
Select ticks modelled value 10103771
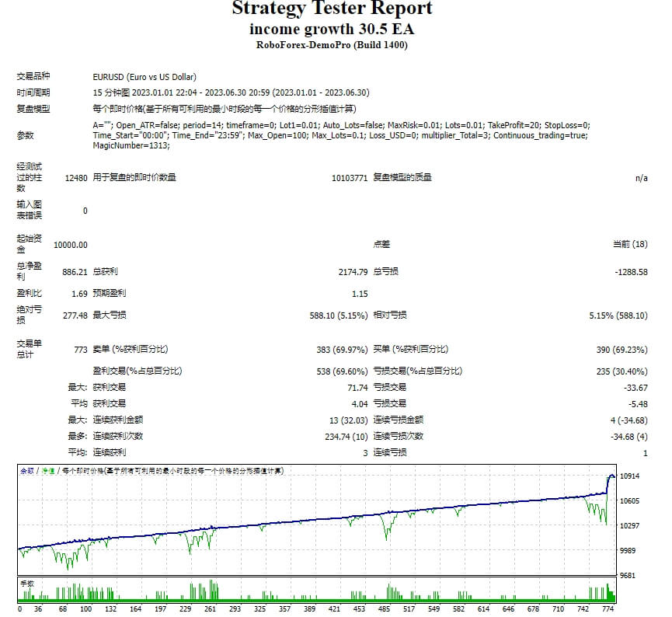click(350, 178)
